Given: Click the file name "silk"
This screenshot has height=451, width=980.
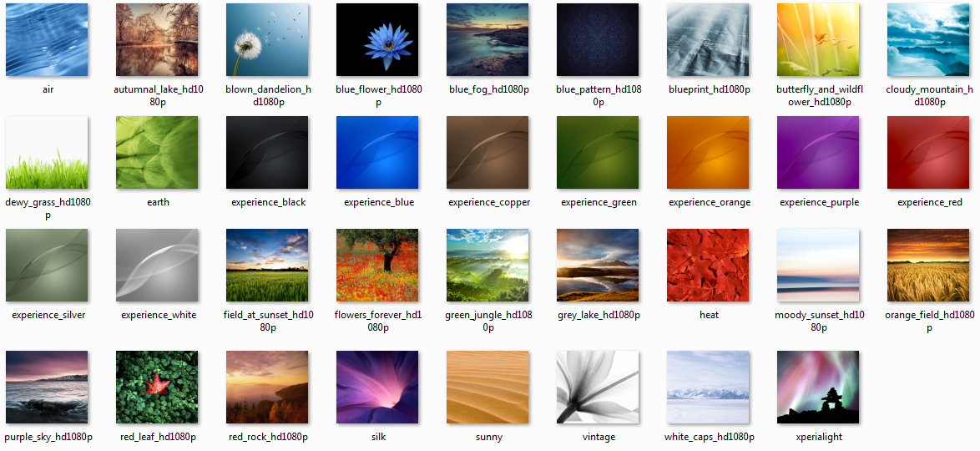Looking at the screenshot, I should tap(378, 437).
